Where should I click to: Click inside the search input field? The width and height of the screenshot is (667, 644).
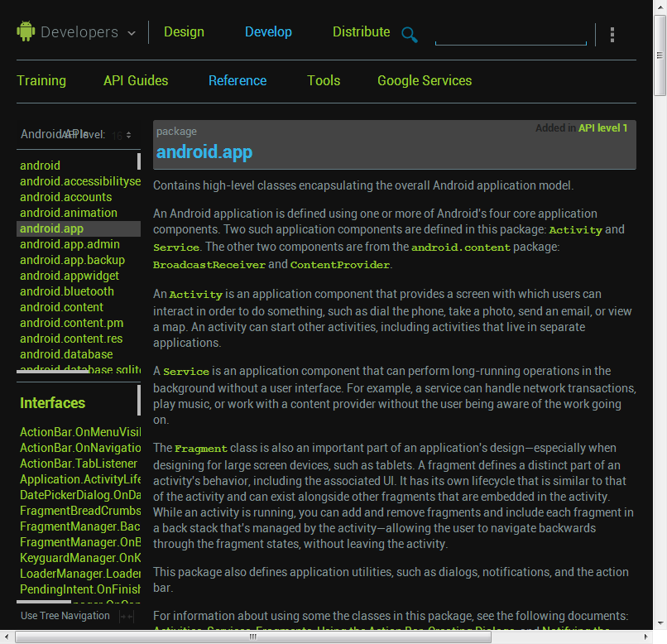click(510, 35)
